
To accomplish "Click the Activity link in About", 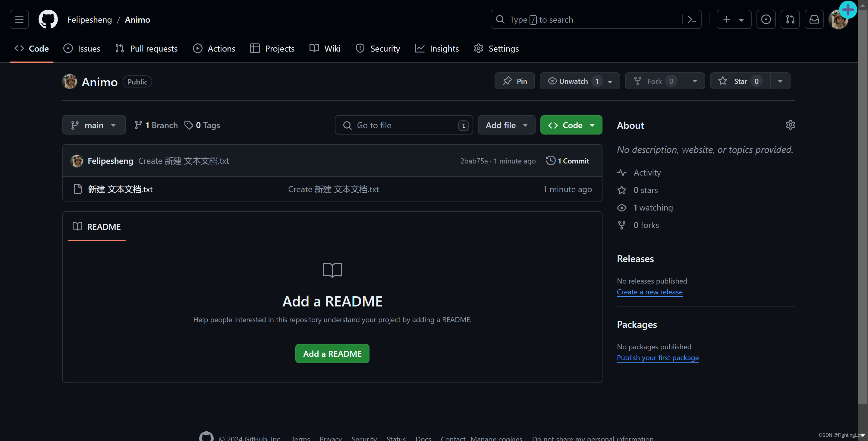I will pos(647,173).
